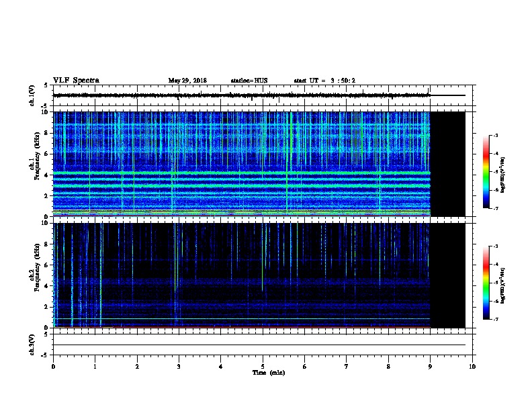Click time axis tick label "3"
This screenshot has width=532, height=411.
pyautogui.click(x=179, y=367)
